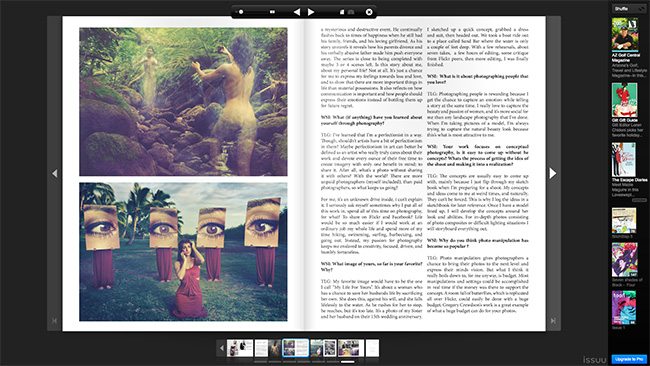Open The Escape Diaries publication cover
The height and width of the screenshot is (366, 650).
(x=623, y=160)
